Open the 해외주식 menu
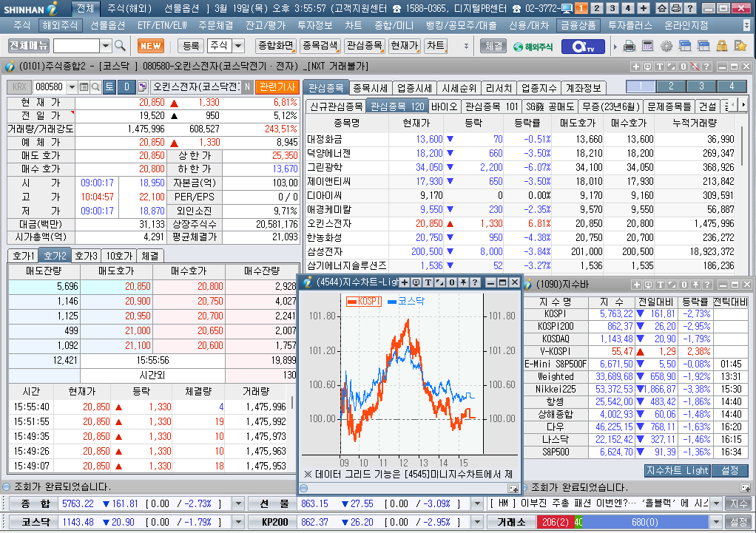 [x=60, y=25]
